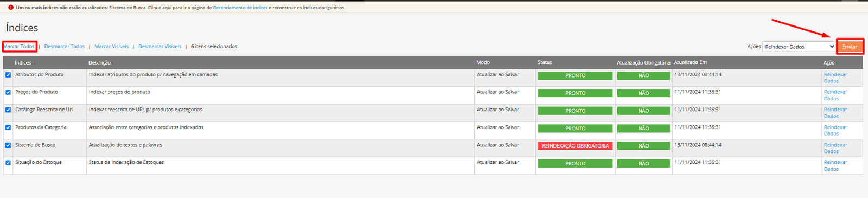Click the orange Enviar button
Image resolution: width=868 pixels, height=198 pixels.
pos(850,47)
